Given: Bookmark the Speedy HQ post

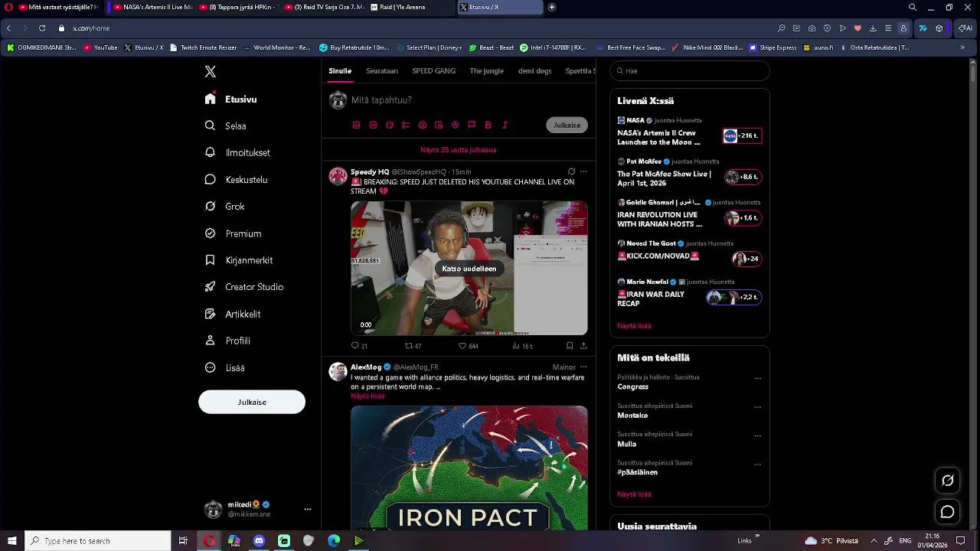Looking at the screenshot, I should [x=569, y=346].
